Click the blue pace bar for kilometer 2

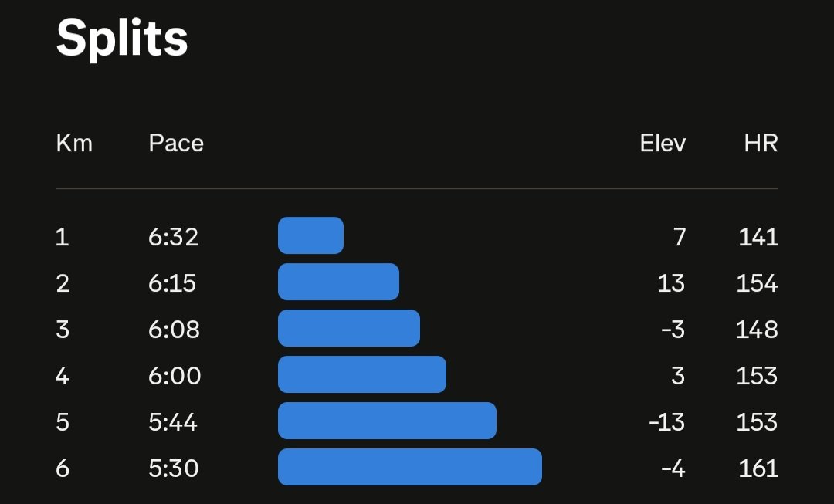click(x=338, y=282)
